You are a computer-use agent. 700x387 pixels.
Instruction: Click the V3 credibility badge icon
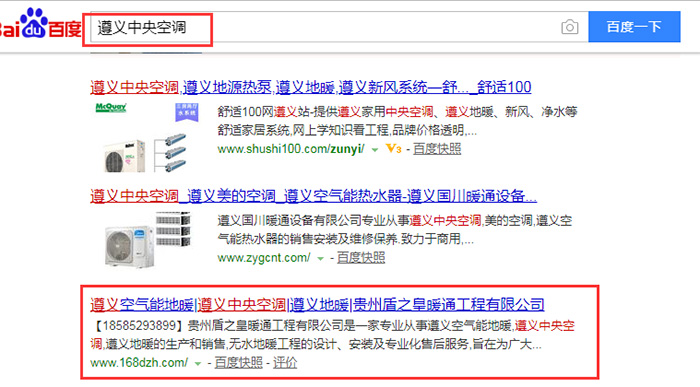pos(394,149)
